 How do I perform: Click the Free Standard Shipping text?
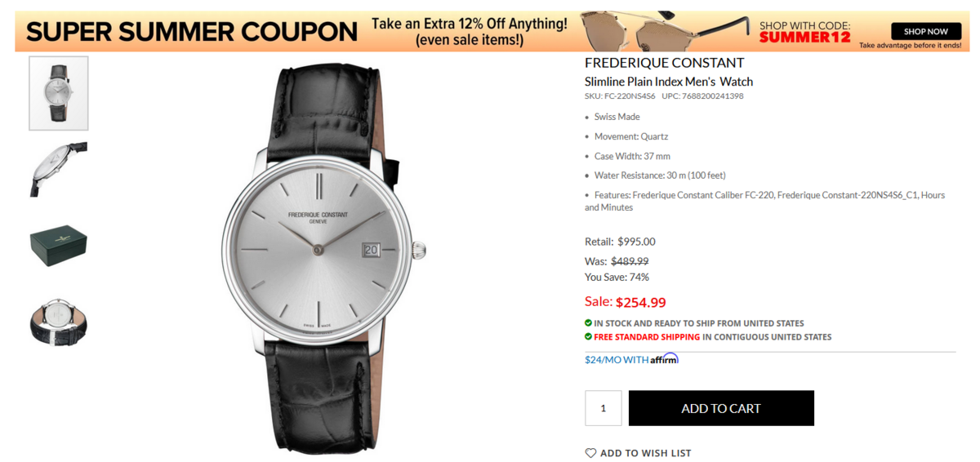point(647,336)
